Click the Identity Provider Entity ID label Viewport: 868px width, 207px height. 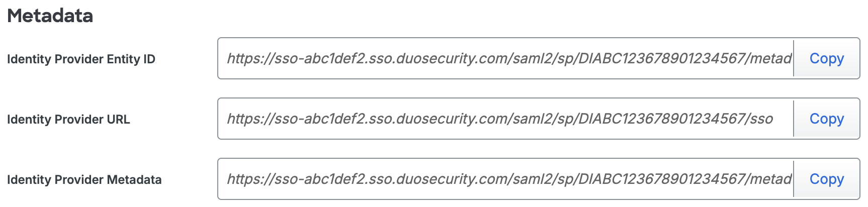(81, 59)
